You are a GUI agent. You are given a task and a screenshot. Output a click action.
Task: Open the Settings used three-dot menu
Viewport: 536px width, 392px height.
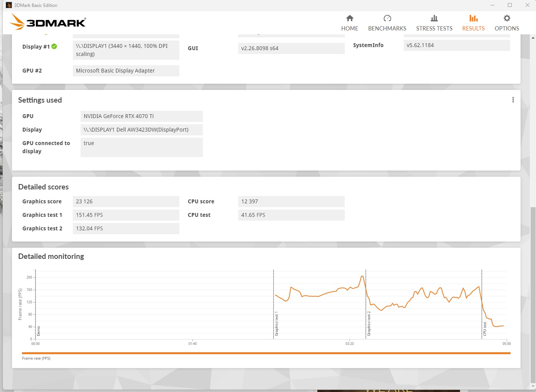click(x=513, y=100)
